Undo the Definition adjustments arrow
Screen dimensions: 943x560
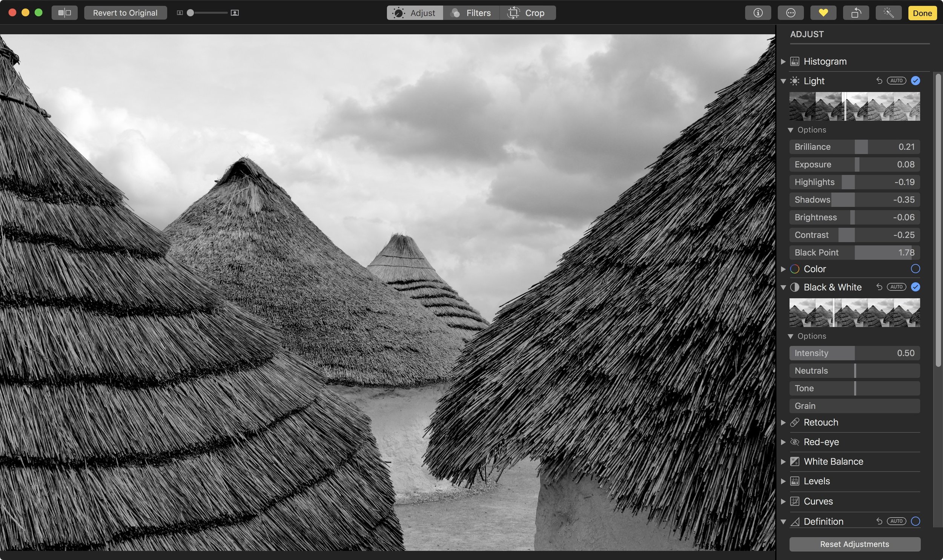[879, 521]
